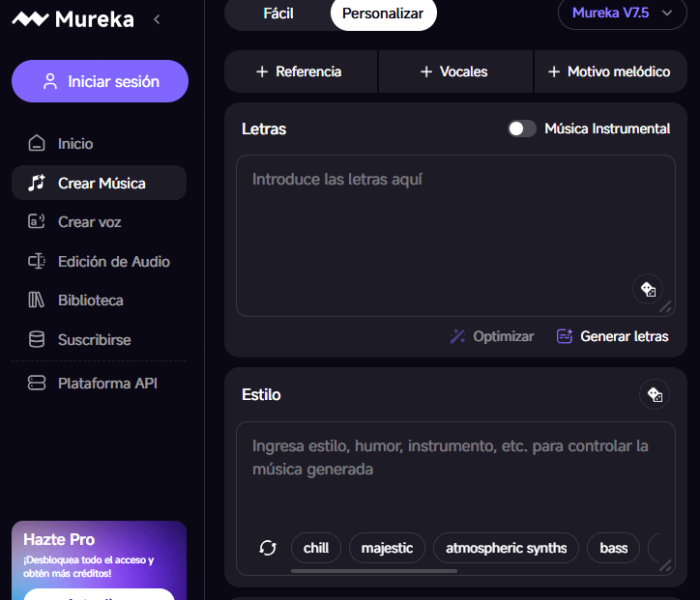The image size is (700, 600).
Task: Click the Optimizar magic wand button
Action: tap(492, 336)
